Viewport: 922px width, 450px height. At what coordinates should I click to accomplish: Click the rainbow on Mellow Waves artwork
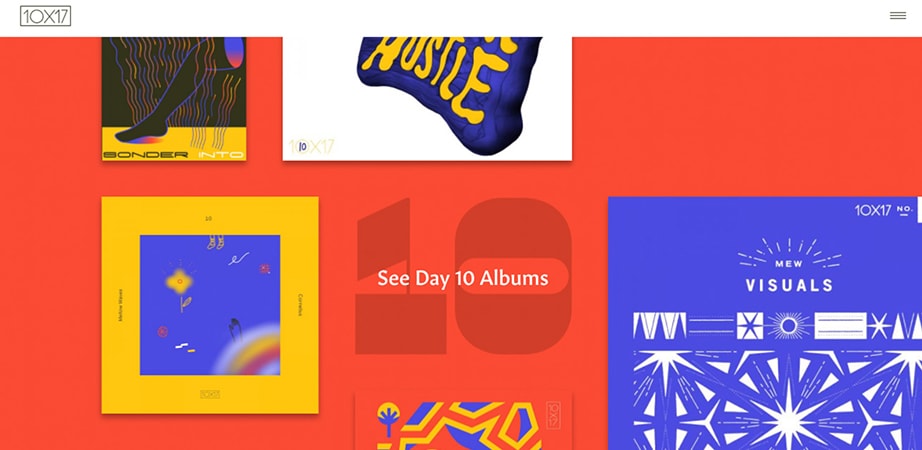tap(248, 351)
